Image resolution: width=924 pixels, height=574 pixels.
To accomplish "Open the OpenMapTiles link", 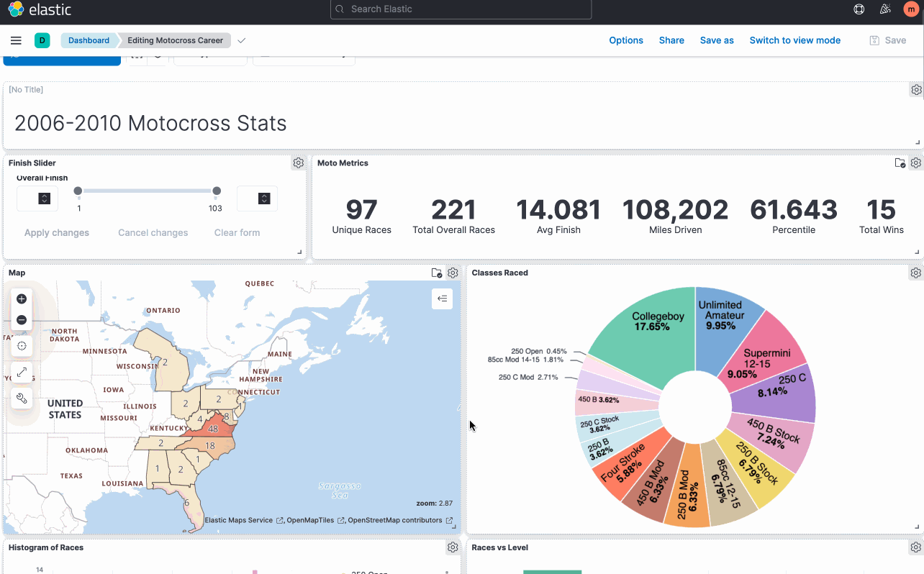I will tap(315, 520).
